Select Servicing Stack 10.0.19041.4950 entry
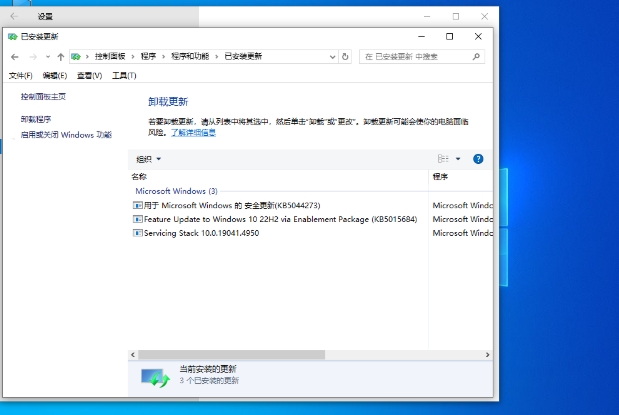Viewport: 619px width, 415px height. click(201, 233)
